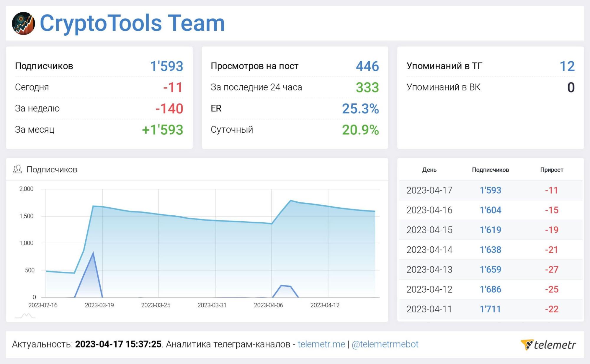Click the 'День' column header
The height and width of the screenshot is (364, 590).
click(x=429, y=170)
